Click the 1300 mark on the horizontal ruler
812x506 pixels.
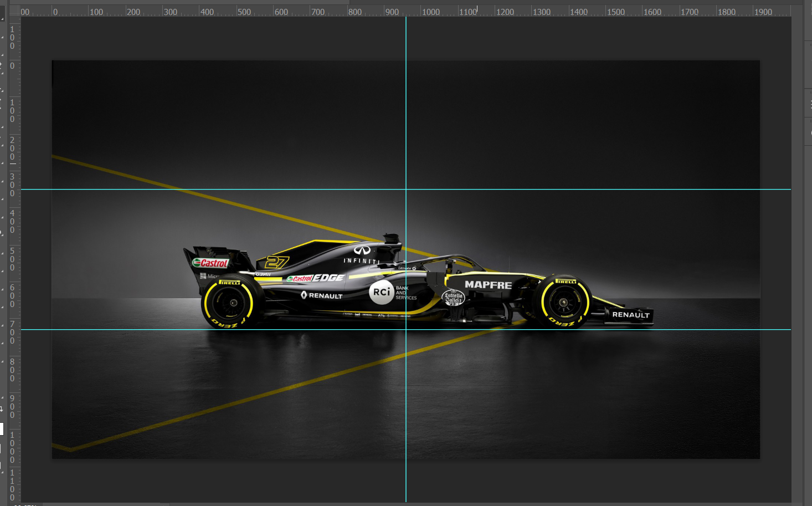click(542, 12)
